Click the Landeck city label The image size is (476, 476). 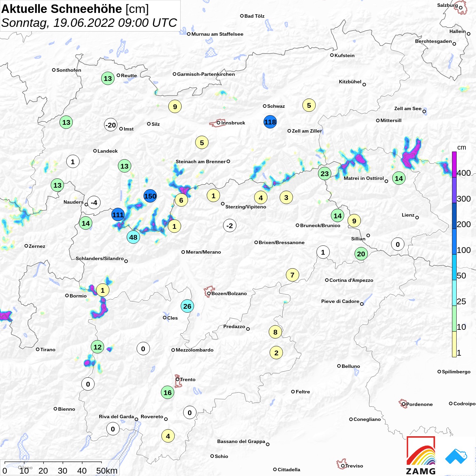(x=107, y=151)
